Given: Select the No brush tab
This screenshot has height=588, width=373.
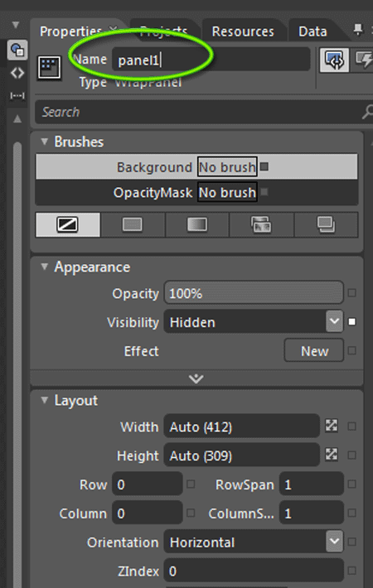Looking at the screenshot, I should [68, 224].
